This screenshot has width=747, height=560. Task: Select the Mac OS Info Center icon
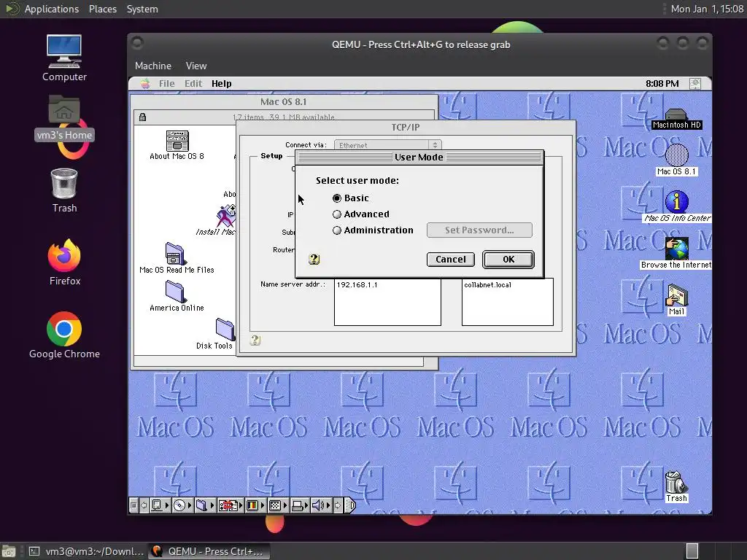[x=676, y=206]
